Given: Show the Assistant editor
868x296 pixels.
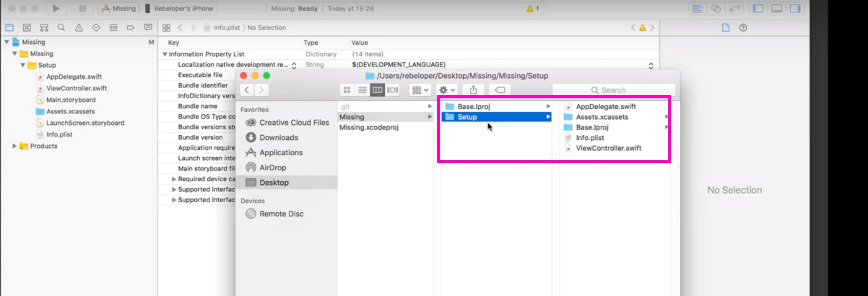Looking at the screenshot, I should pos(716,8).
